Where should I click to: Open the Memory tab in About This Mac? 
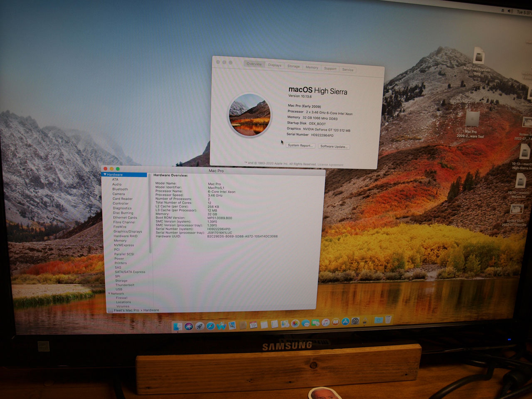coord(312,67)
